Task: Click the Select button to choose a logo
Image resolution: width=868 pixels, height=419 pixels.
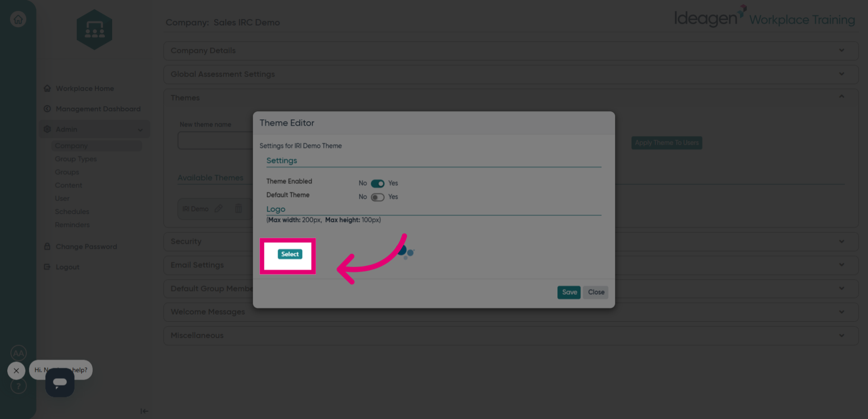Action: [290, 254]
